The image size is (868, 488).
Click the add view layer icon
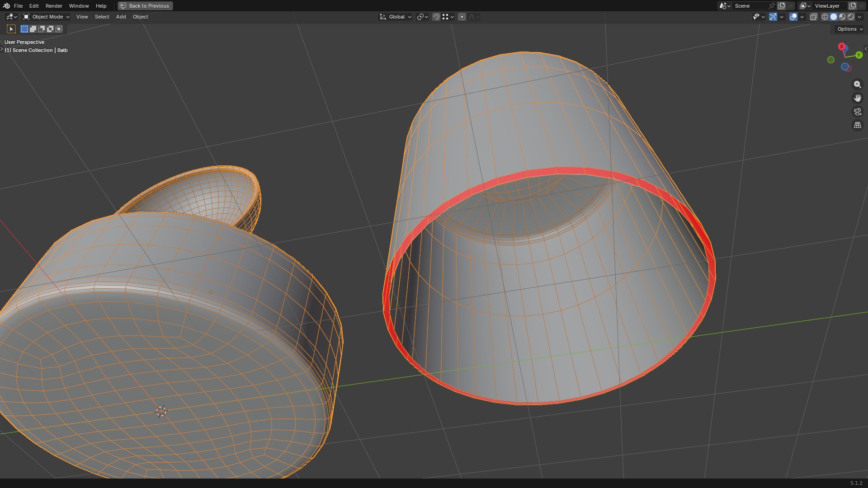(x=853, y=6)
